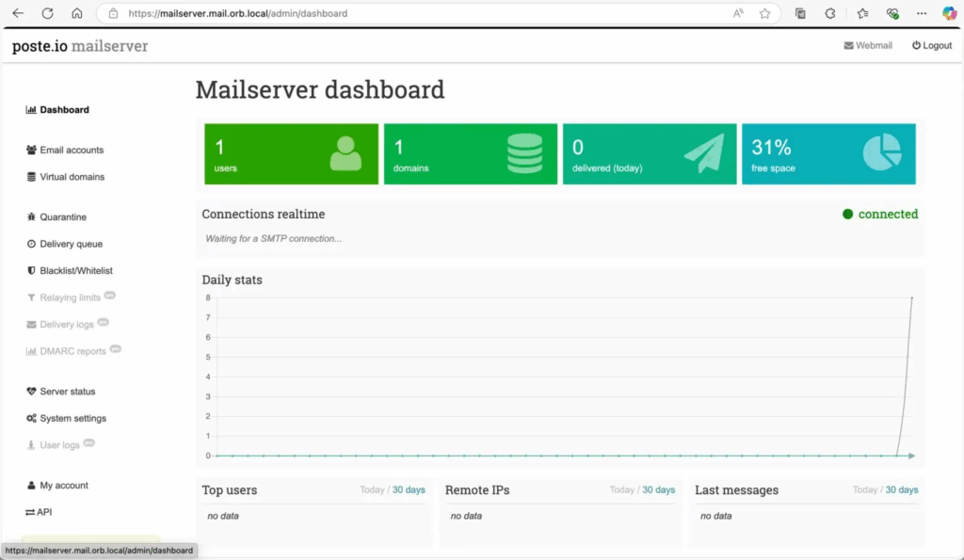Open System settings in sidebar
Image resolution: width=964 pixels, height=560 pixels.
tap(72, 419)
